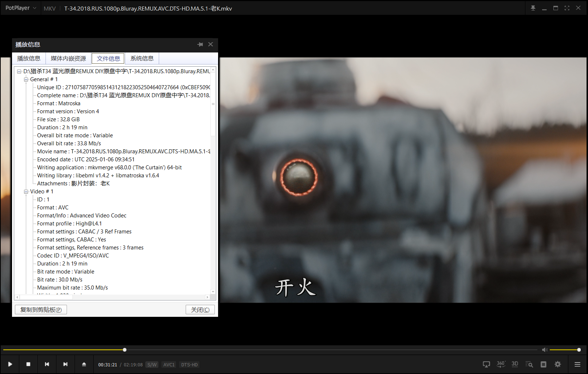Click the total duration 02:19:08

pos(133,365)
